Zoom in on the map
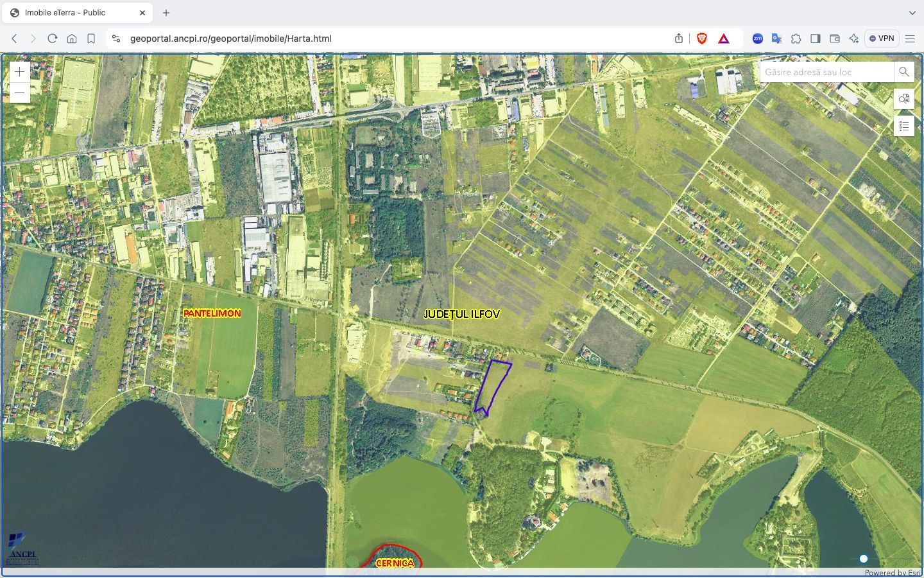 pyautogui.click(x=19, y=71)
